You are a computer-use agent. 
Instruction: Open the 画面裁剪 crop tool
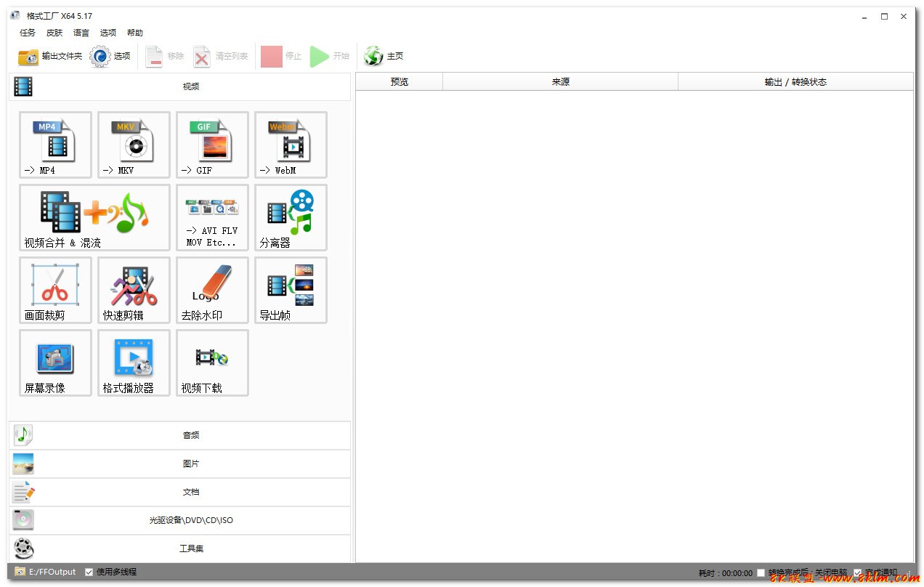point(55,290)
